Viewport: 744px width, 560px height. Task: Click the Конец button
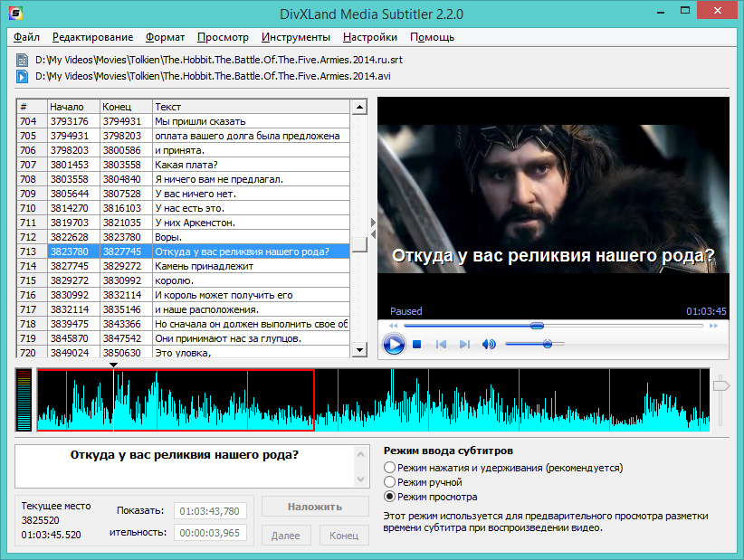click(344, 536)
